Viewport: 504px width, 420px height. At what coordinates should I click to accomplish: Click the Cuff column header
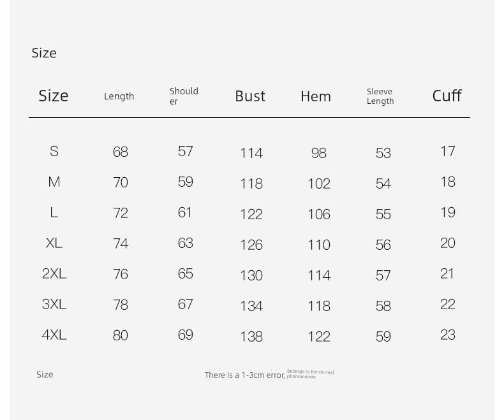coord(447,96)
